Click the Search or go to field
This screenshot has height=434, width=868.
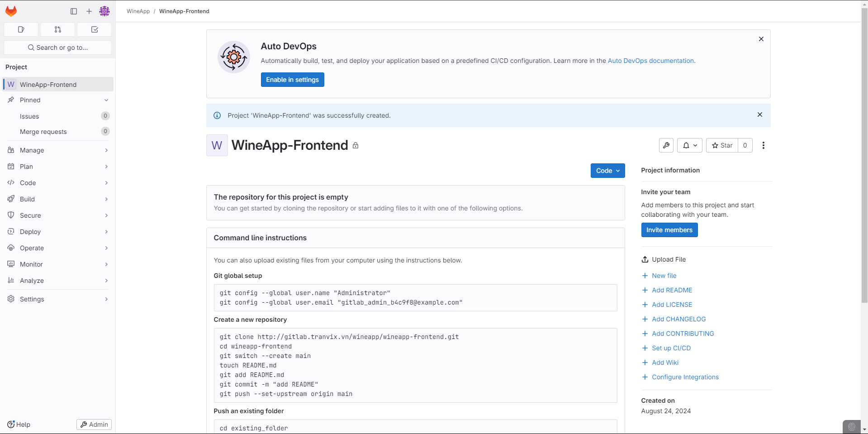58,48
